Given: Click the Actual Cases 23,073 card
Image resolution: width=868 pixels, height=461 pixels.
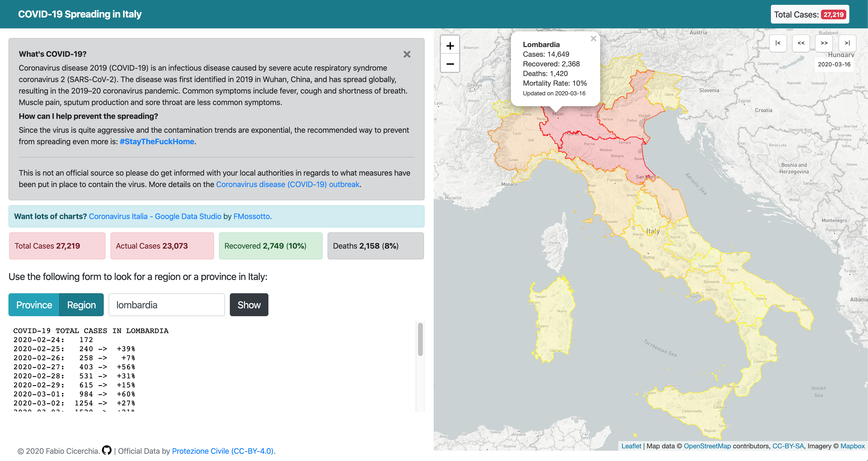Looking at the screenshot, I should pyautogui.click(x=162, y=246).
